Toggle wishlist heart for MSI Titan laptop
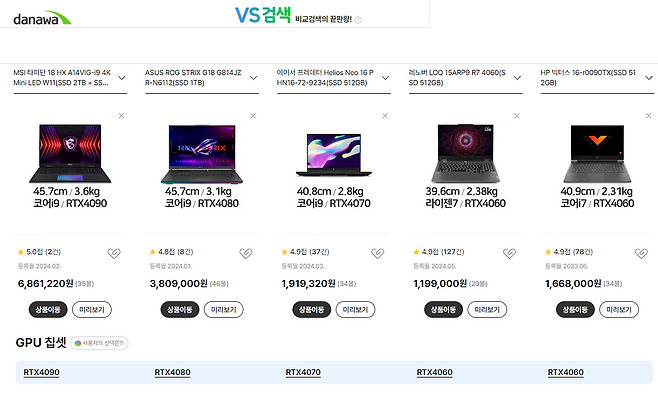This screenshot has height=402, width=658. pos(114,253)
